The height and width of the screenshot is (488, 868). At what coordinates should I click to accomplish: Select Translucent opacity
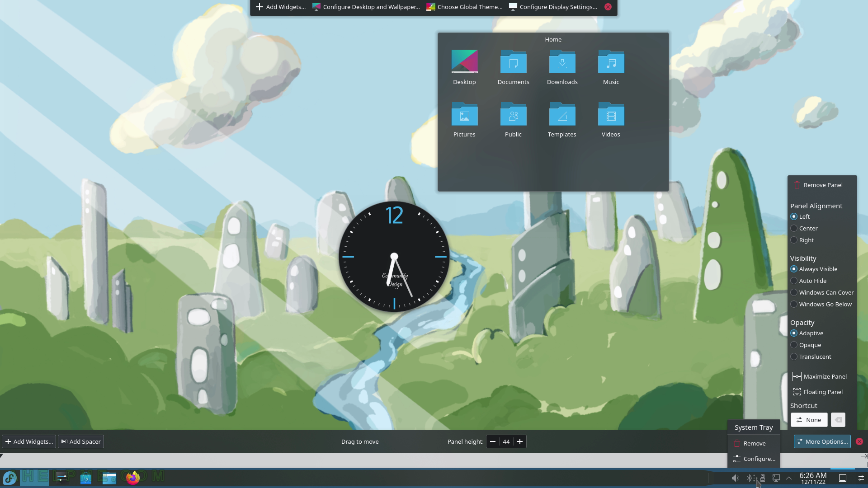(811, 357)
